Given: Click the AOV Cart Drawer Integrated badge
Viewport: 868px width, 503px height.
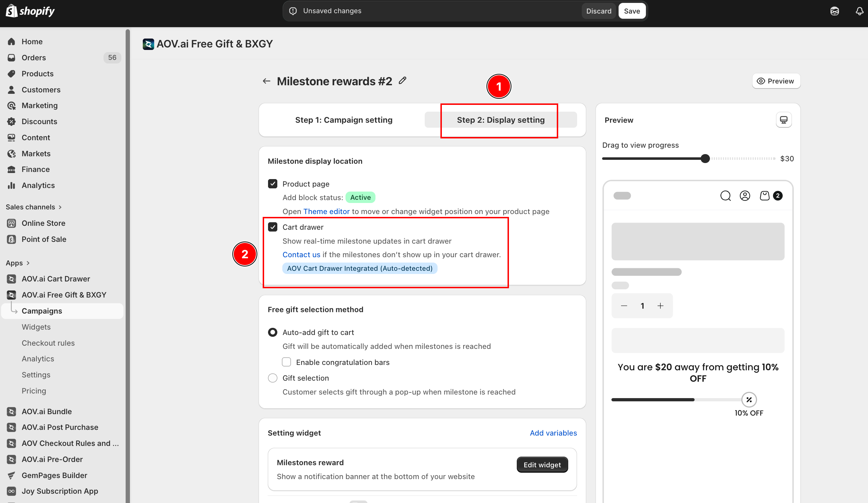Looking at the screenshot, I should 360,268.
